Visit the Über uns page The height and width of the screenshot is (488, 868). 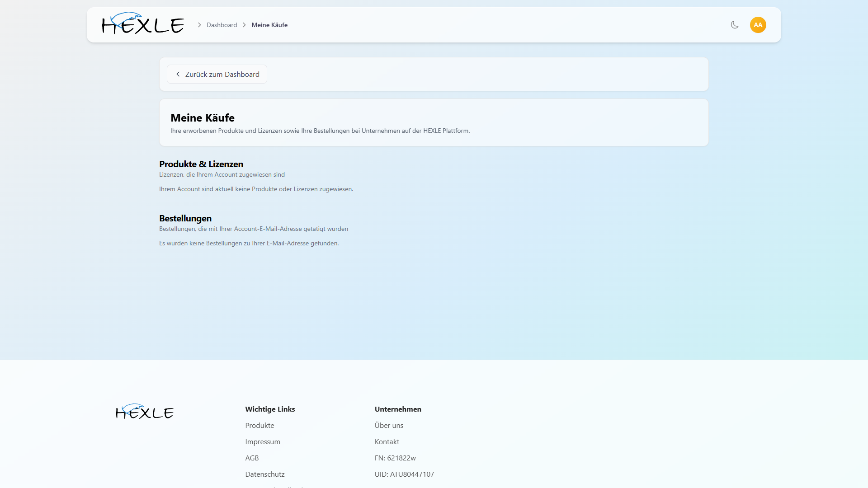(x=389, y=425)
